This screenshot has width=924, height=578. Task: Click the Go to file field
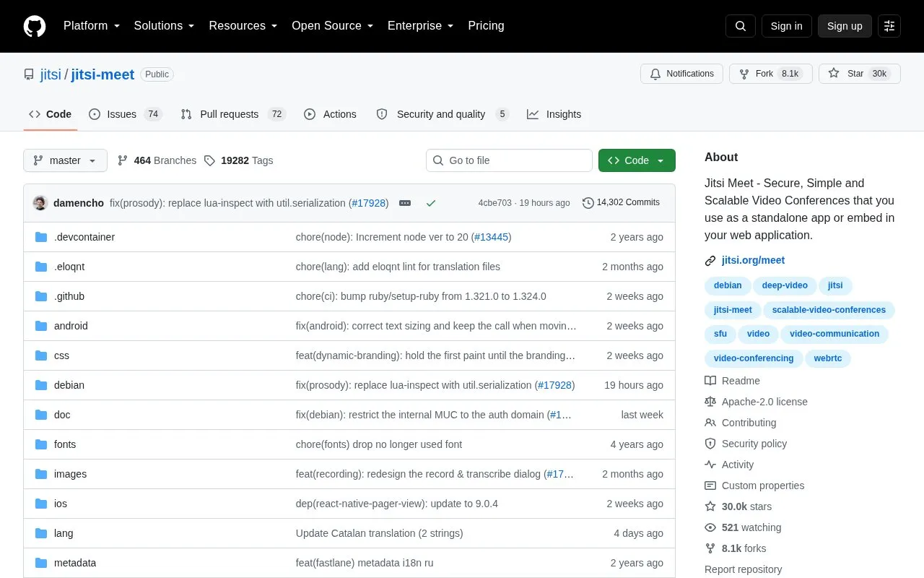(x=509, y=160)
